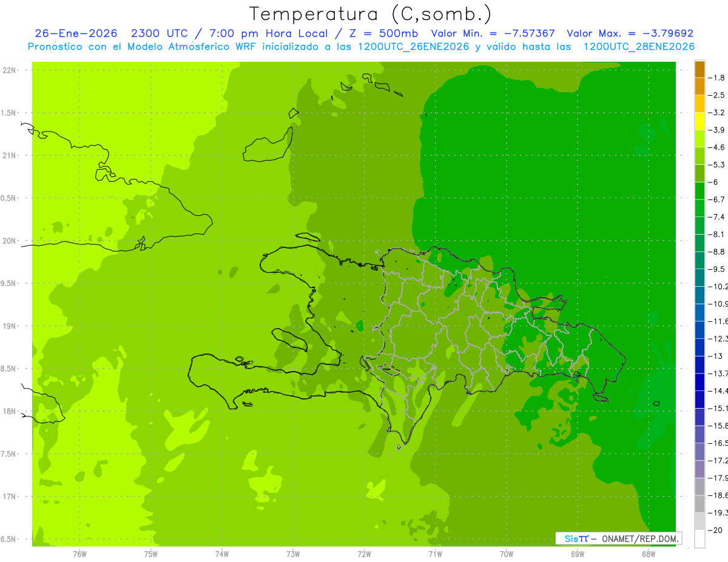Image resolution: width=728 pixels, height=562 pixels.
Task: Click the title "Temperatura (C,somb.)"
Action: (x=371, y=14)
